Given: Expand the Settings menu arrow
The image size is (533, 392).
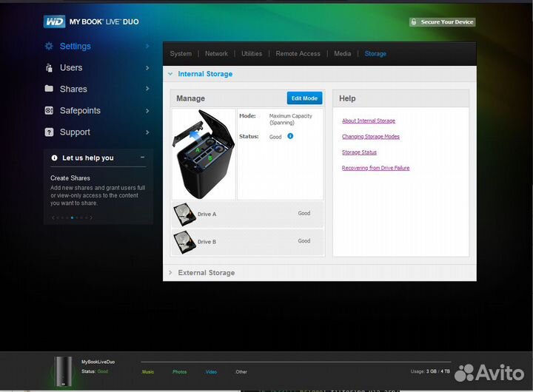Looking at the screenshot, I should click(x=147, y=46).
